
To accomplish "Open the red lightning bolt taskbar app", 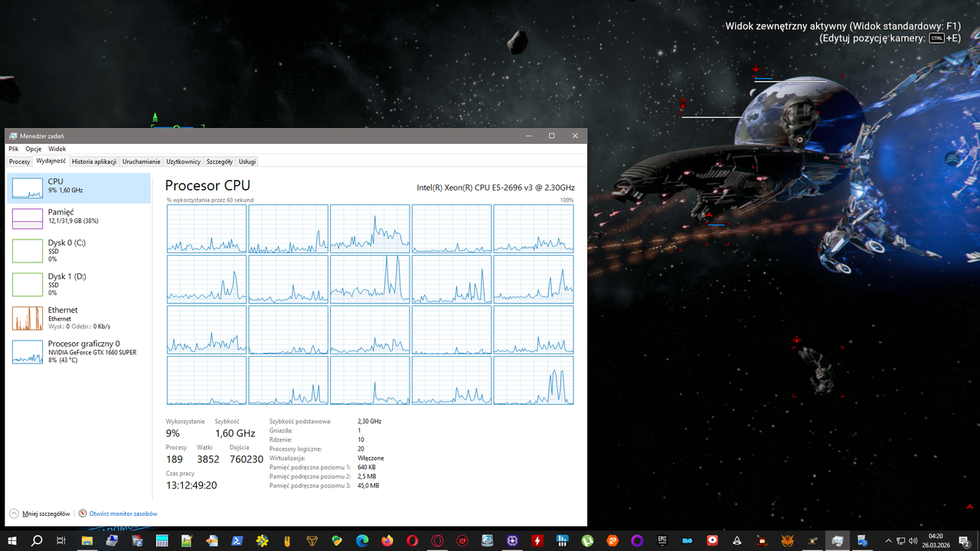I will 537,540.
